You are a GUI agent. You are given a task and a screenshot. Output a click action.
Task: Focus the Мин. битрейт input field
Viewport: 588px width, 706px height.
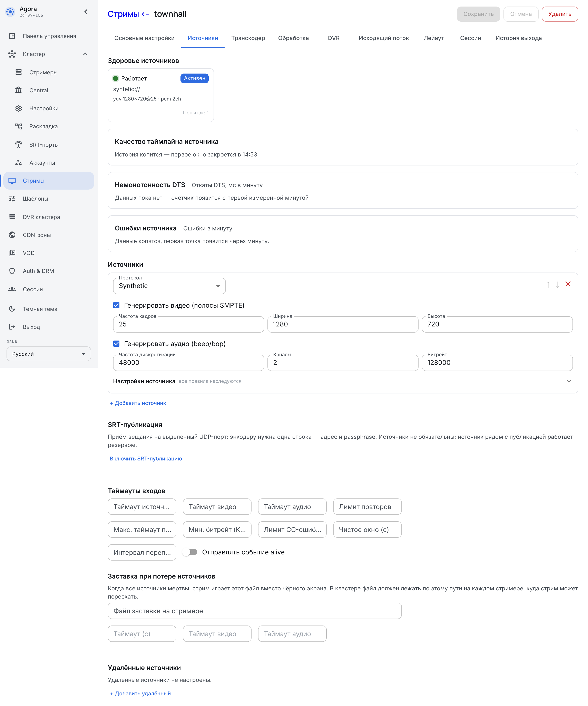pyautogui.click(x=217, y=529)
